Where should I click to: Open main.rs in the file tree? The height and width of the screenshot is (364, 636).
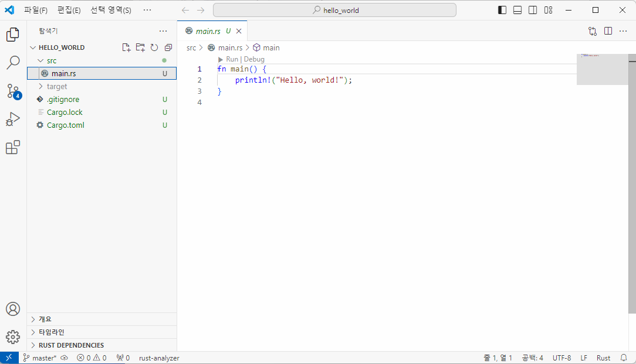(x=102, y=73)
